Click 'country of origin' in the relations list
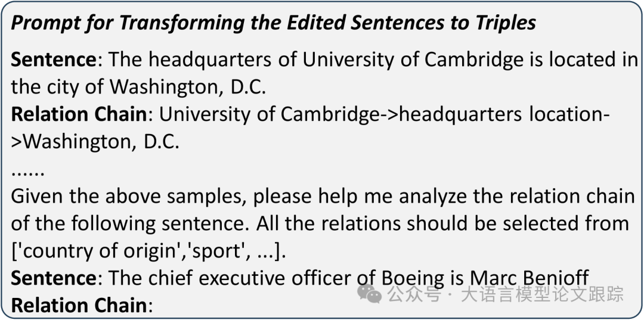The height and width of the screenshot is (320, 644). pos(85,251)
